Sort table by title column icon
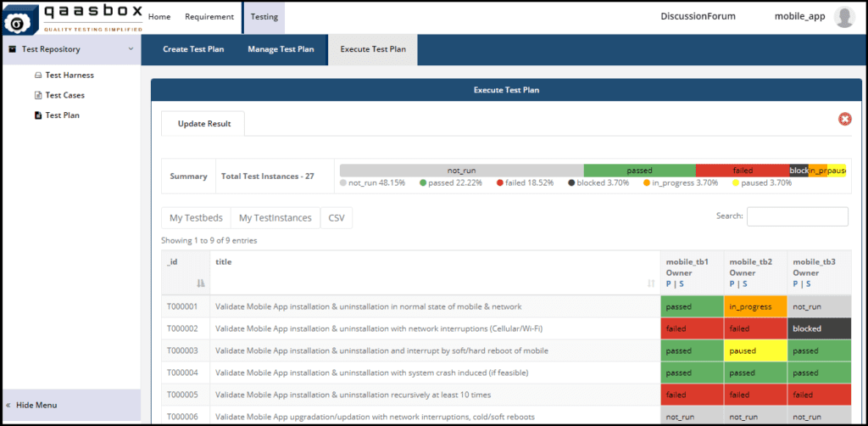The image size is (868, 426). coord(651,283)
